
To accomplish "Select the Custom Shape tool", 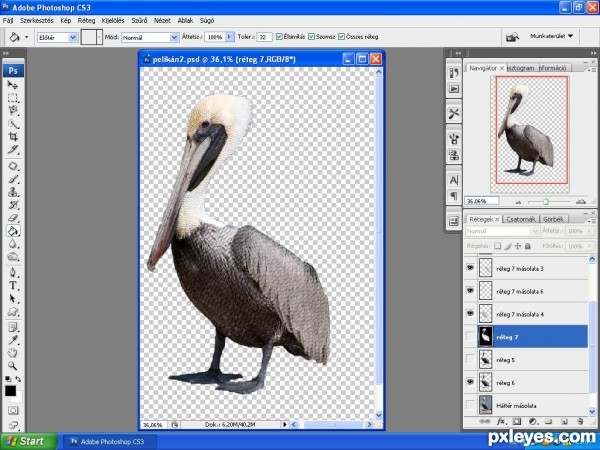I will tap(13, 311).
